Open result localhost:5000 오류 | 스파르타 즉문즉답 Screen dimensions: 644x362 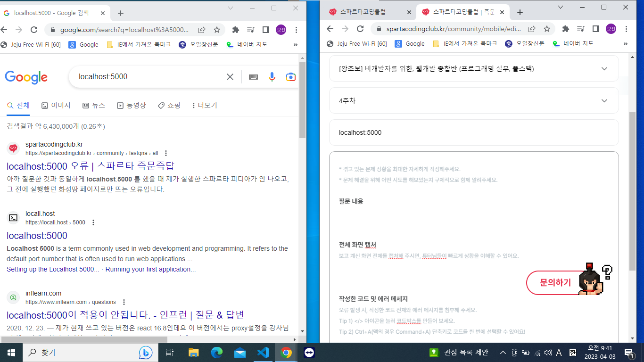[91, 166]
